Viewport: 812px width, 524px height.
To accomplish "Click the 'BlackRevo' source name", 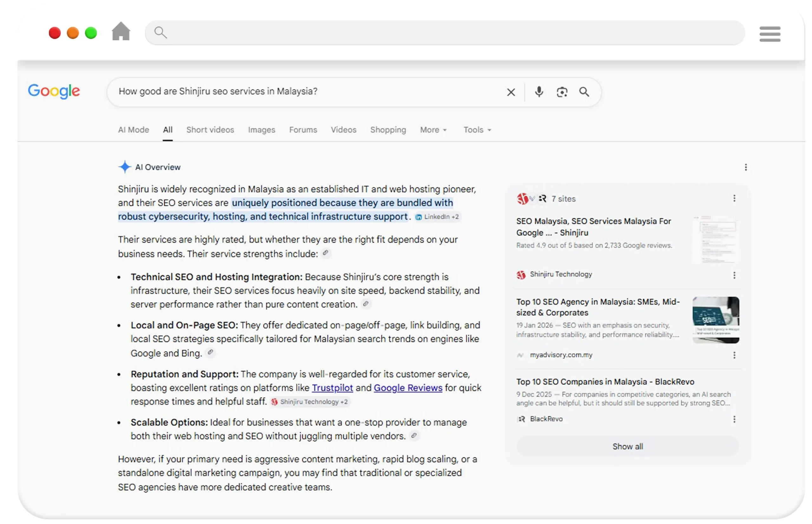I will [x=547, y=419].
